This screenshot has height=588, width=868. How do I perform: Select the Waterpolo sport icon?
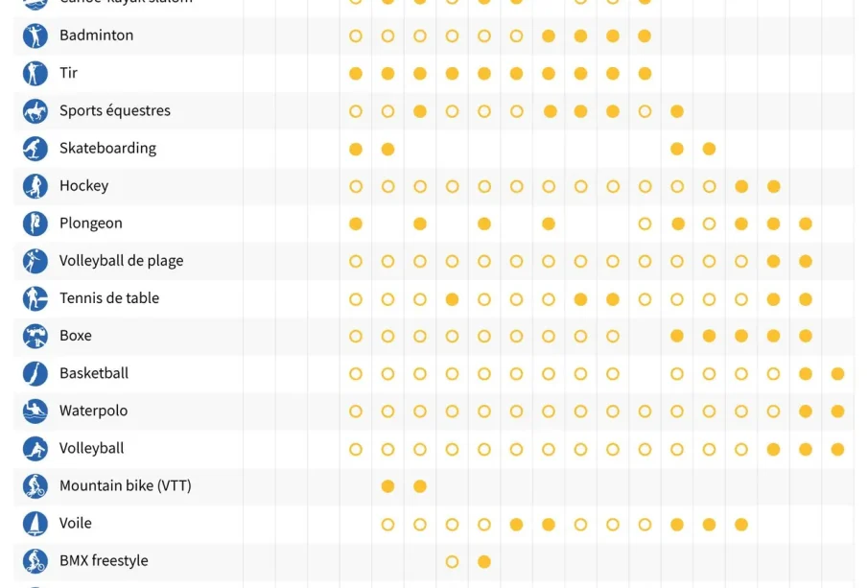35,411
